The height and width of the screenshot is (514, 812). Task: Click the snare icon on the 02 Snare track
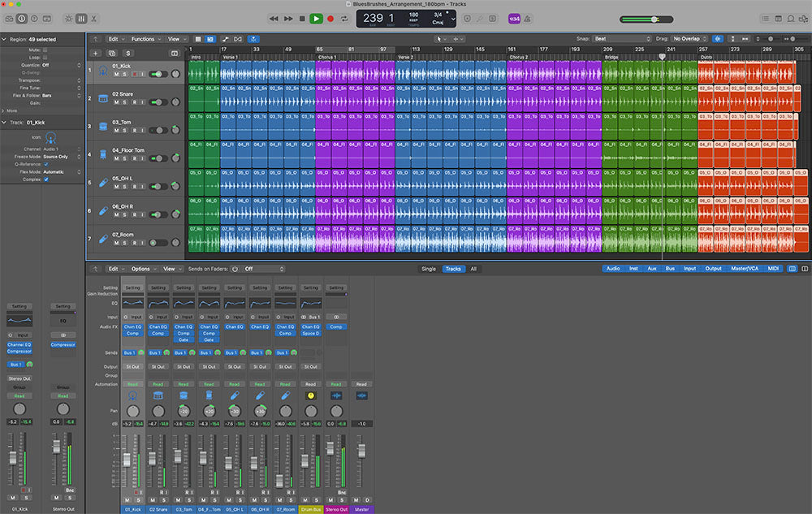pyautogui.click(x=104, y=98)
